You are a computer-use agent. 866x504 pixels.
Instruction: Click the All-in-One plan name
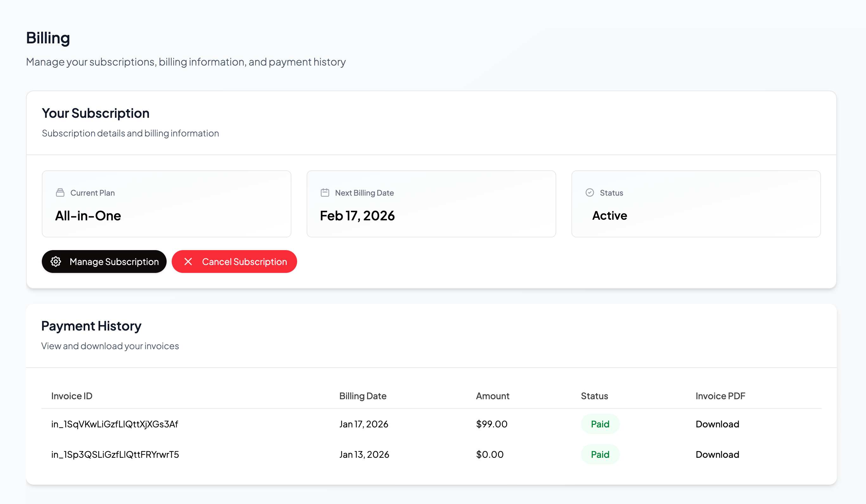[88, 216]
